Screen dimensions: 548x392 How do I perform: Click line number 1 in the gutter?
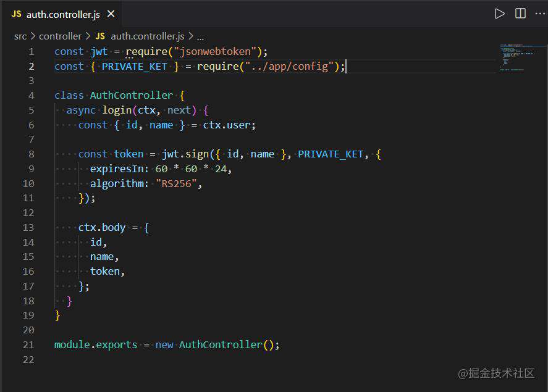32,52
